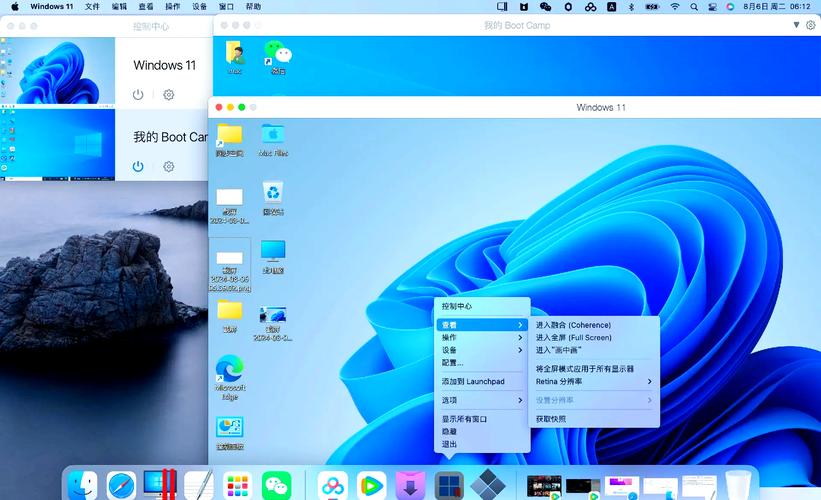Expand the 选项 submenu in context menu

coord(482,400)
